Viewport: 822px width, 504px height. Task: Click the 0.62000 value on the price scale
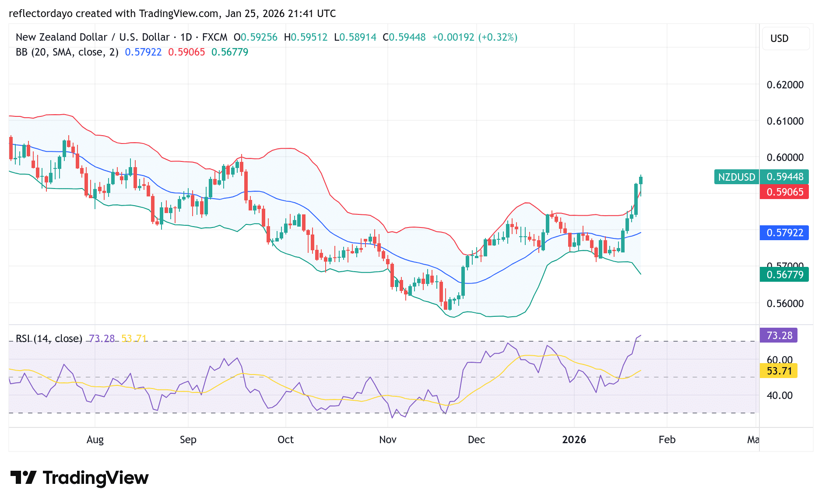786,85
